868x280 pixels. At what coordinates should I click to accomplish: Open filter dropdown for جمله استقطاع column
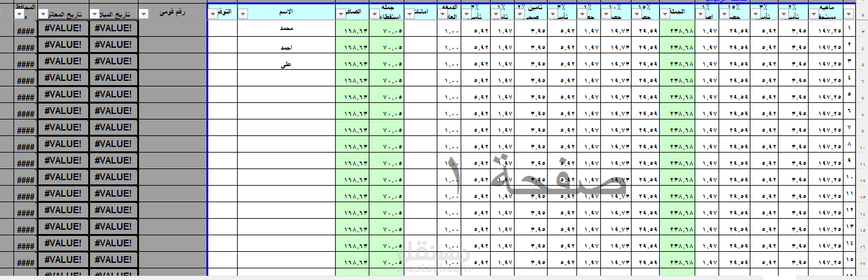[375, 14]
